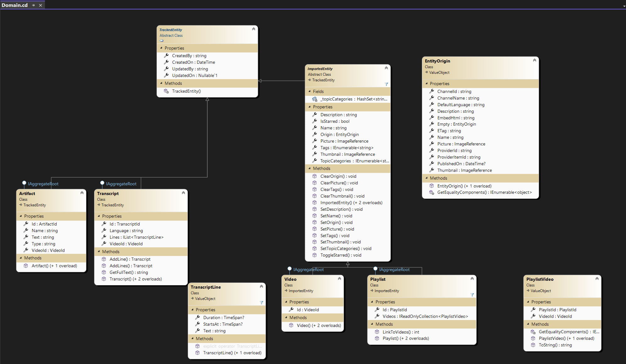This screenshot has height=364, width=626.
Task: Click the TrackedEntity() constructor method icon
Action: pyautogui.click(x=166, y=91)
